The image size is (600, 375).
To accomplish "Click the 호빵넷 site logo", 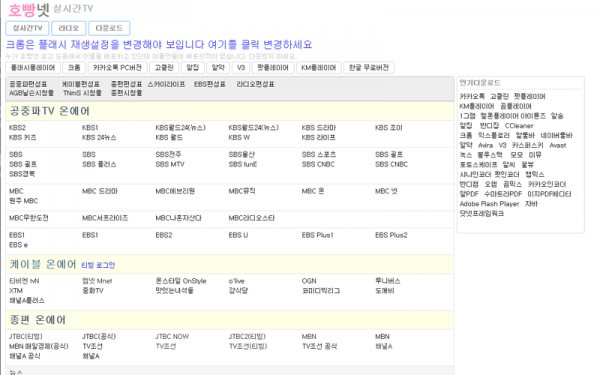I will [29, 10].
